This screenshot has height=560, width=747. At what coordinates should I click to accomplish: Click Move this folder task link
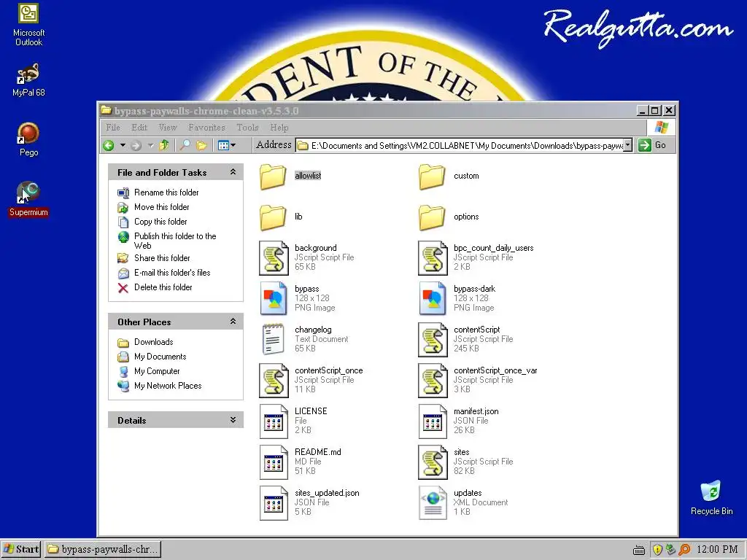pyautogui.click(x=161, y=207)
